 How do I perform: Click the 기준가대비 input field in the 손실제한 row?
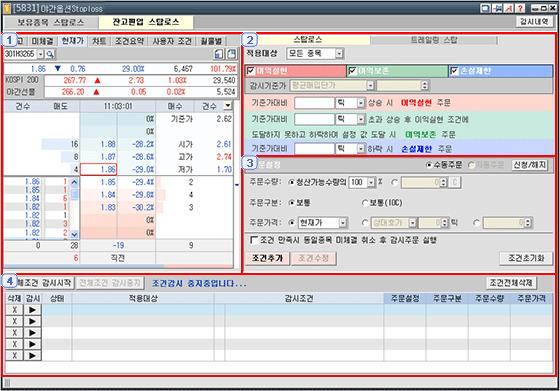(x=314, y=149)
